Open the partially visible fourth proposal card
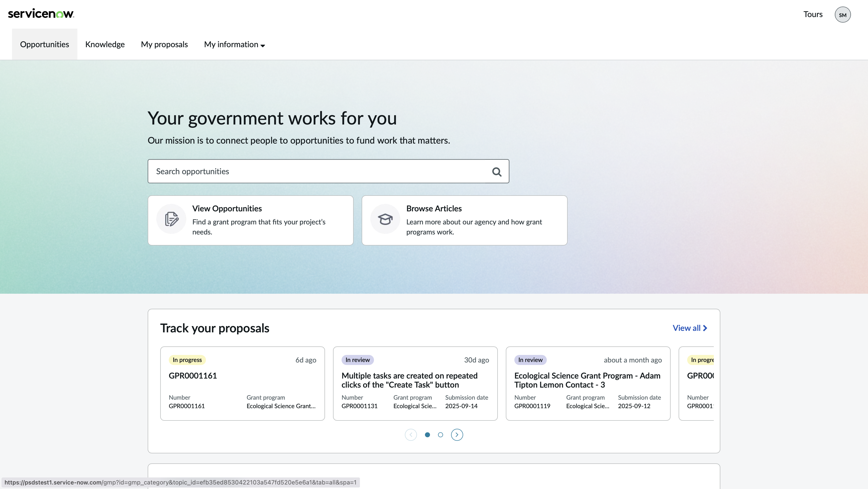Image resolution: width=868 pixels, height=489 pixels. point(696,383)
